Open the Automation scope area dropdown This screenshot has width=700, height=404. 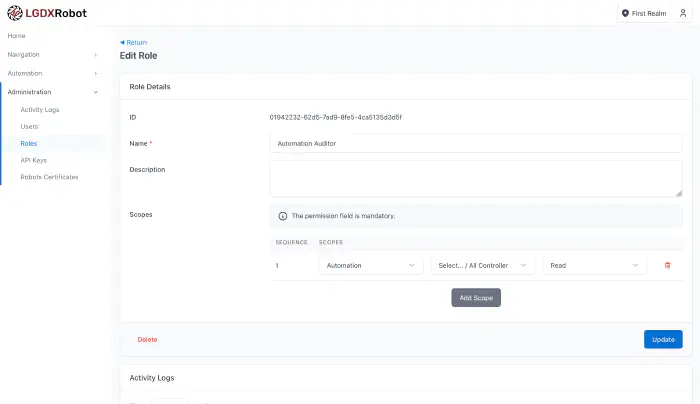(x=373, y=265)
